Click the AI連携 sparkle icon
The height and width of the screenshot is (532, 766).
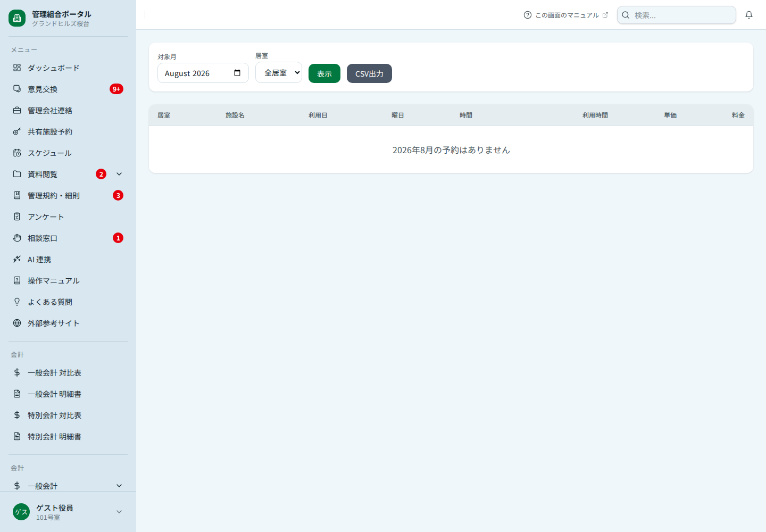pos(17,259)
